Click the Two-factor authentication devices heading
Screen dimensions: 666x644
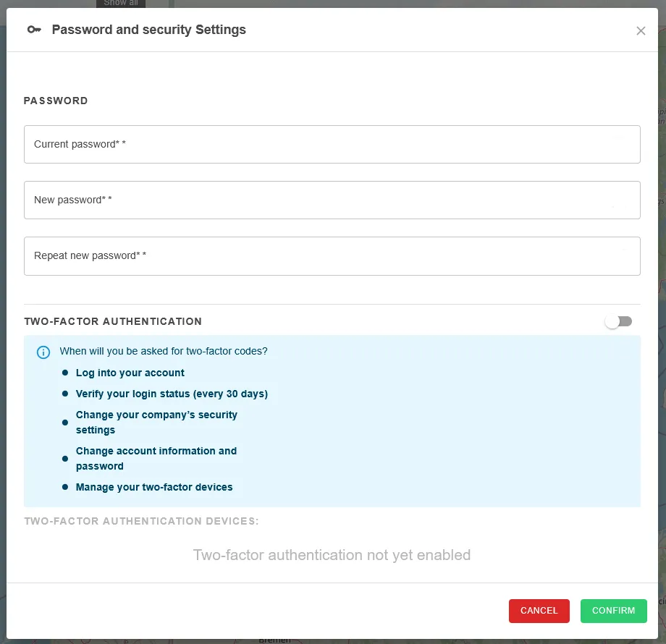click(141, 521)
